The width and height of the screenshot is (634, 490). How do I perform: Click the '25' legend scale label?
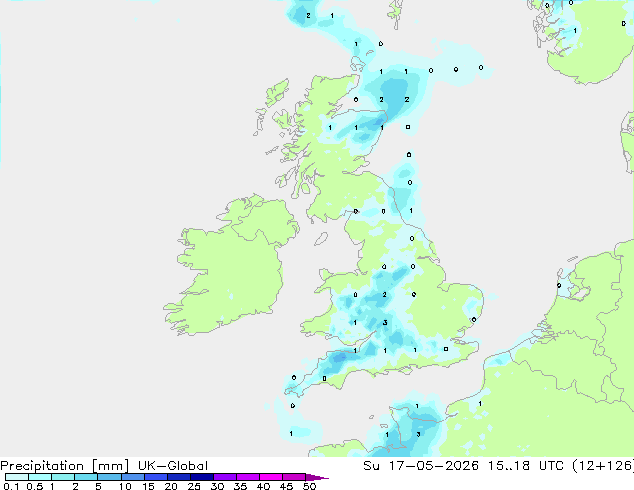(x=194, y=486)
